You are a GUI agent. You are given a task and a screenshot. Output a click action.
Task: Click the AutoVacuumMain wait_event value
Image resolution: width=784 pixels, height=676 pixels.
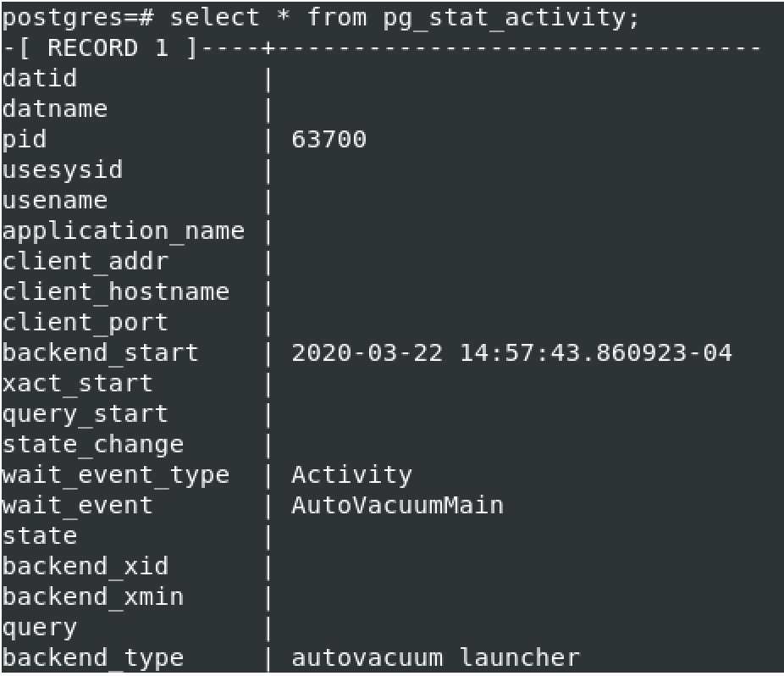click(397, 506)
